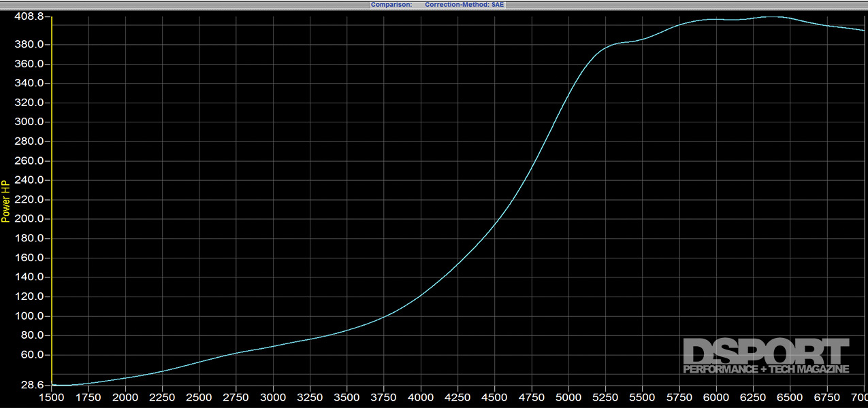
Task: Click the 60.0 label on the power axis
Action: tap(31, 355)
